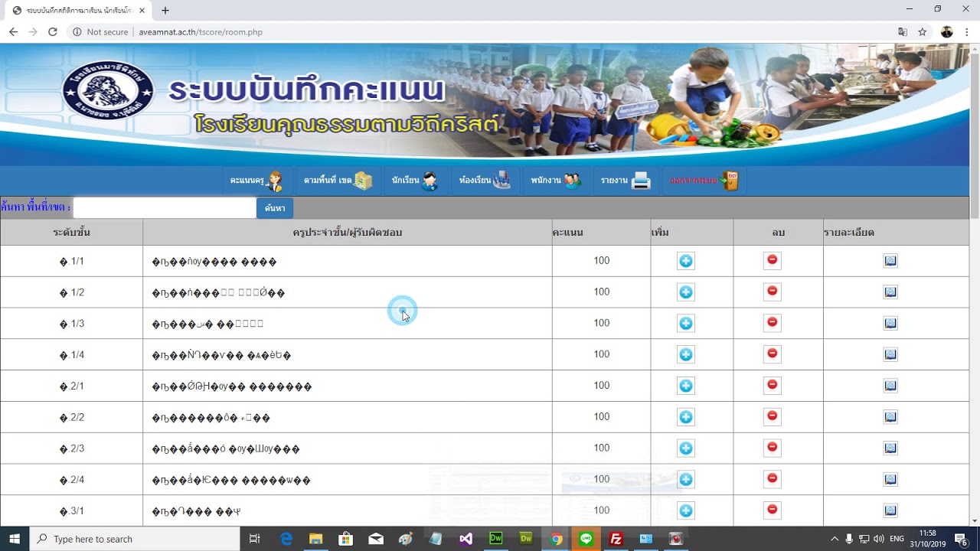The image size is (980, 551).
Task: Open the รายงาน menu item
Action: [626, 181]
